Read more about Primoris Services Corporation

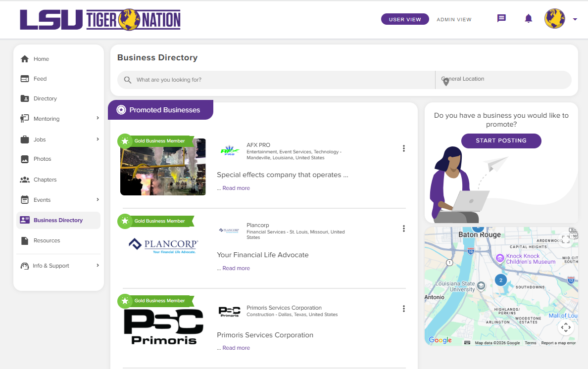[236, 348]
